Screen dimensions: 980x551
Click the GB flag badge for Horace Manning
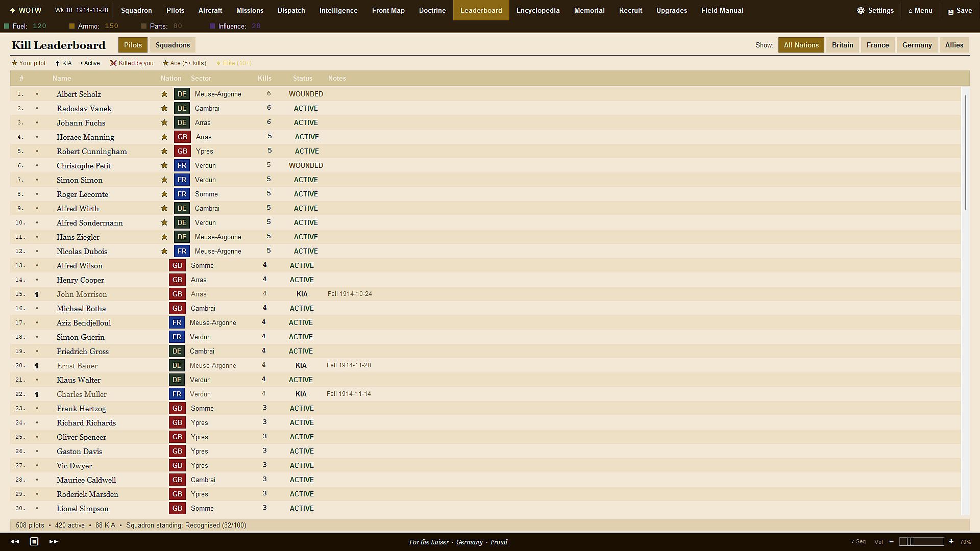coord(182,137)
